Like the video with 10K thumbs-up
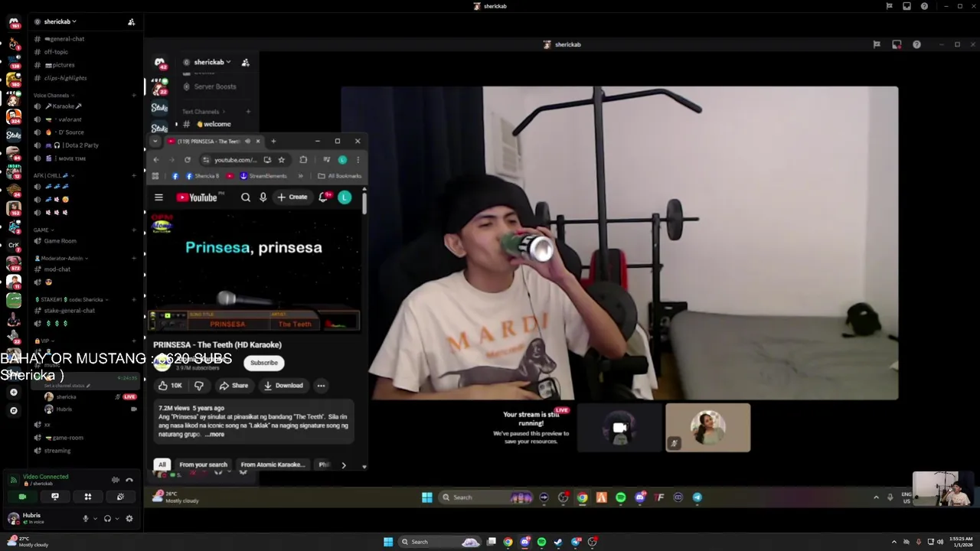The height and width of the screenshot is (551, 980). tap(170, 386)
